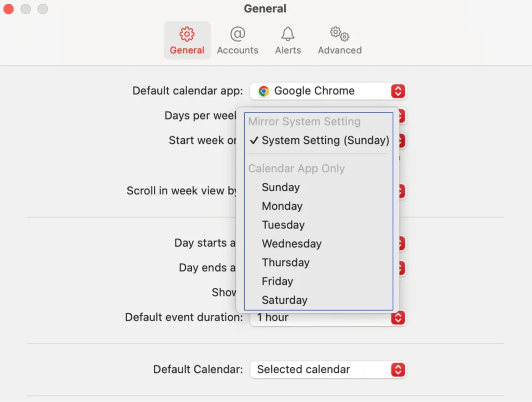
Task: Set week start to Friday
Action: point(277,281)
